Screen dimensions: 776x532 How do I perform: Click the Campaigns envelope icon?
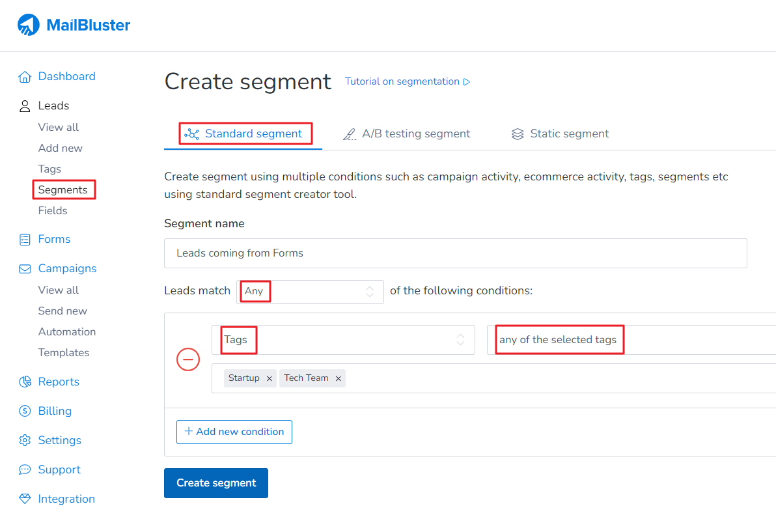tap(25, 269)
